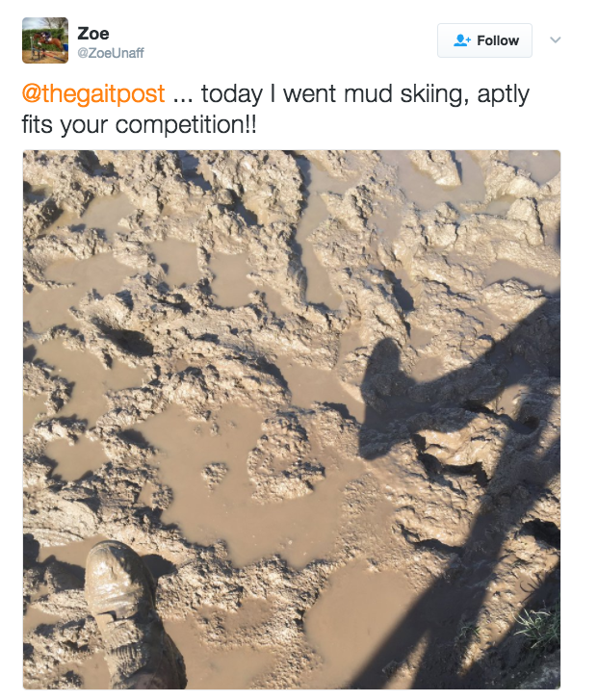Image resolution: width=598 pixels, height=700 pixels.
Task: Click the @ZoeUnaff handle
Action: 111,53
